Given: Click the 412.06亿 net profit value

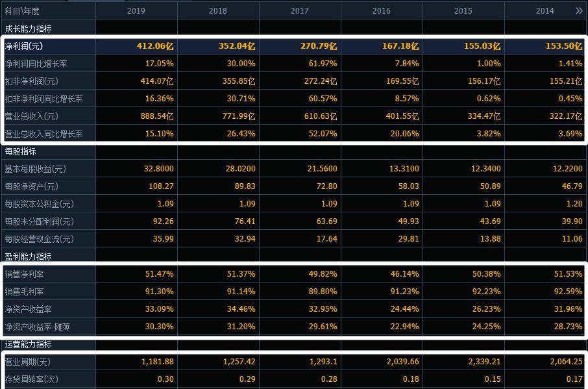Looking at the screenshot, I should 154,46.
